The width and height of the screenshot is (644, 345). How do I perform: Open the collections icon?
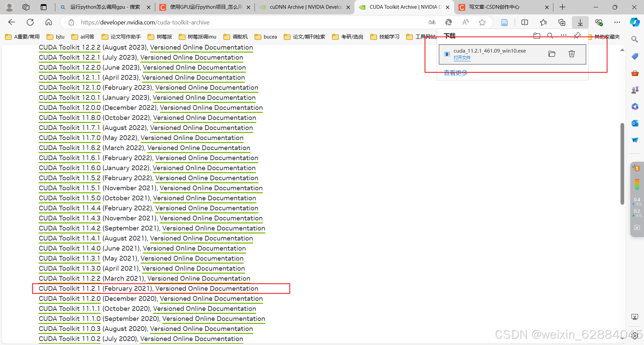pos(562,22)
